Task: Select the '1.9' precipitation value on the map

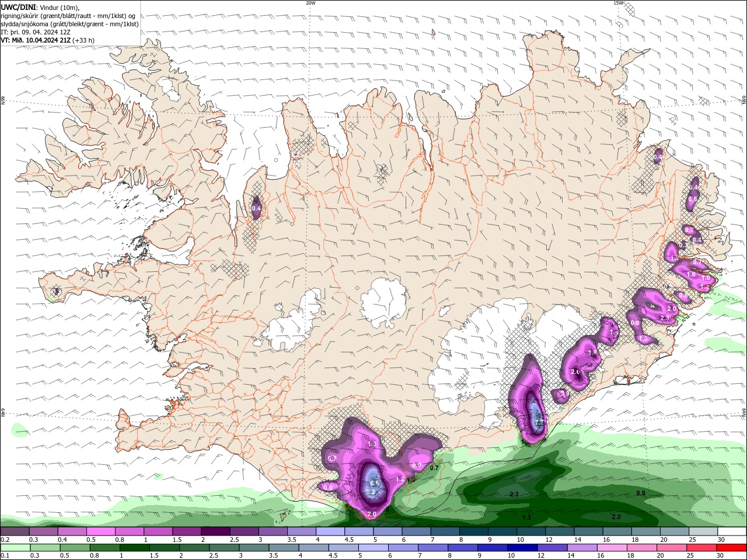Action: [592, 352]
